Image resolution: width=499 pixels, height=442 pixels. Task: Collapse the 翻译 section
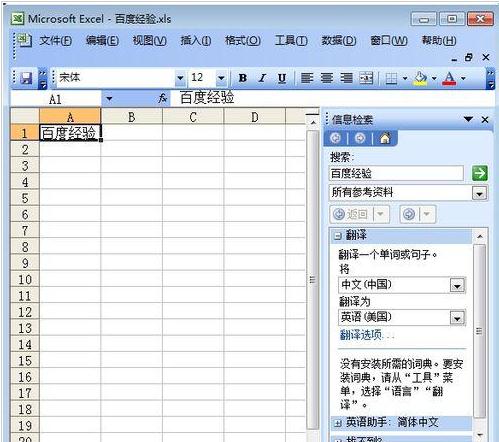pyautogui.click(x=338, y=236)
